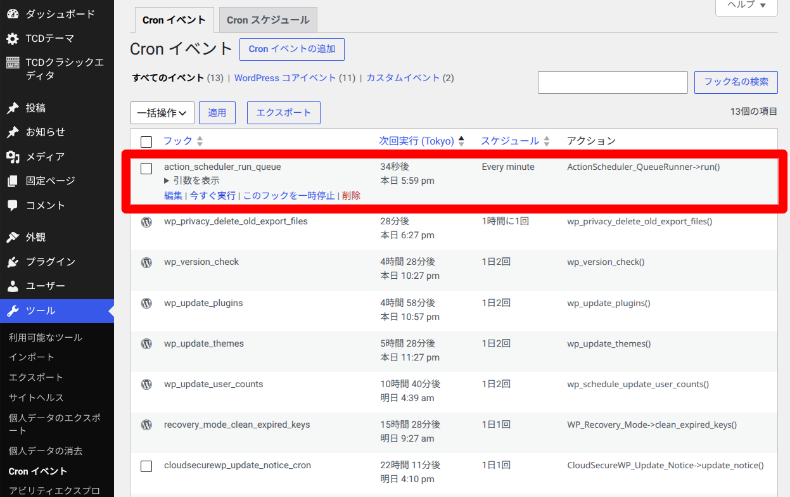
Task: Click 編集 link for action_scheduler_run_queue
Action: [173, 196]
